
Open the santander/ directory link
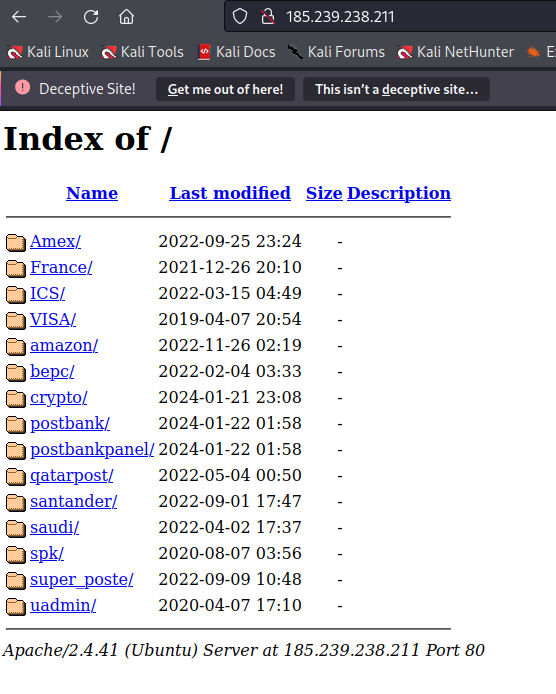coord(73,501)
